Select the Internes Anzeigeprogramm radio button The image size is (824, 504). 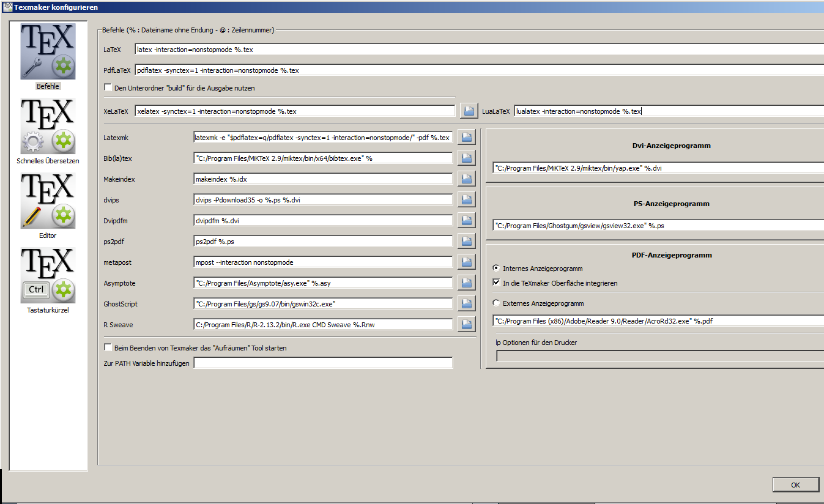tap(496, 269)
